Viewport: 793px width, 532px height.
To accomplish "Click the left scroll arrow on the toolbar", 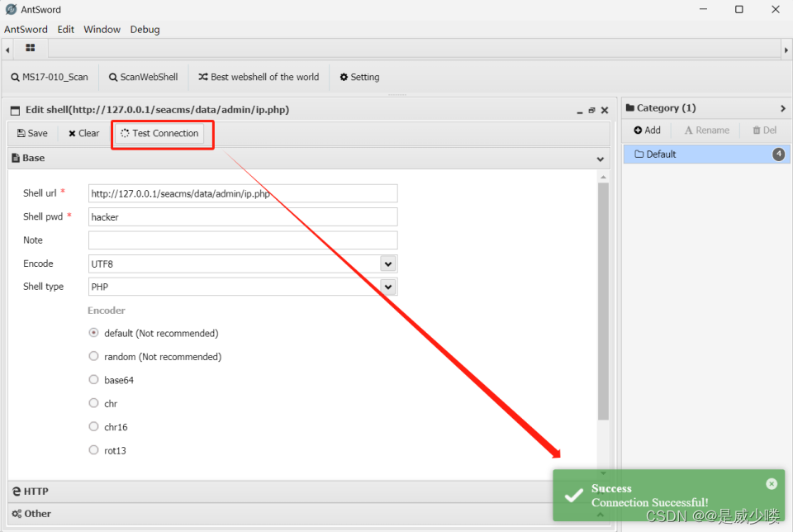I will 7,48.
